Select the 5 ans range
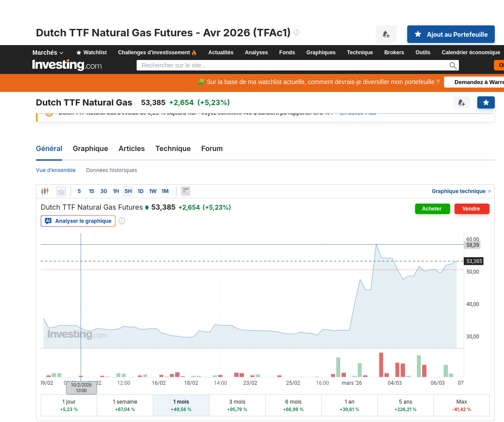Screen dimensions: 504x422 (405, 405)
